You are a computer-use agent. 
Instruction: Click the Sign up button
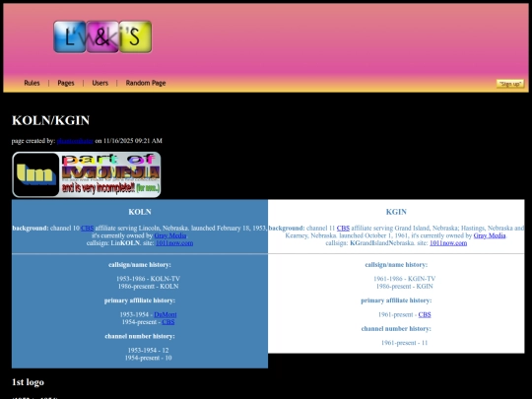(x=510, y=84)
